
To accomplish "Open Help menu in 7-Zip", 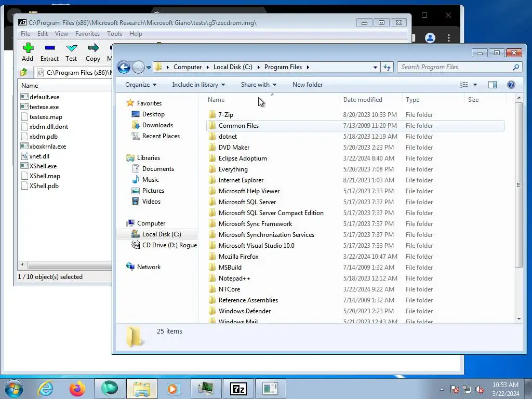I will [x=136, y=34].
